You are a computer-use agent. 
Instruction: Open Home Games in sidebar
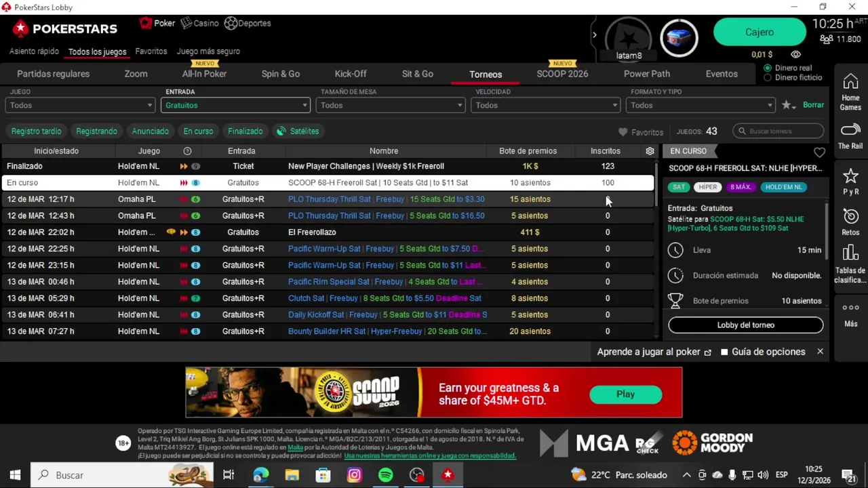click(x=850, y=92)
